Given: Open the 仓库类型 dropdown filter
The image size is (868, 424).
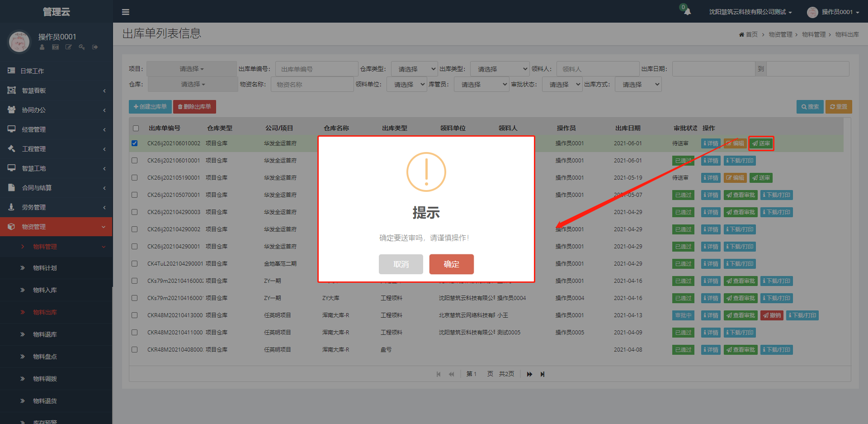Looking at the screenshot, I should click(414, 69).
